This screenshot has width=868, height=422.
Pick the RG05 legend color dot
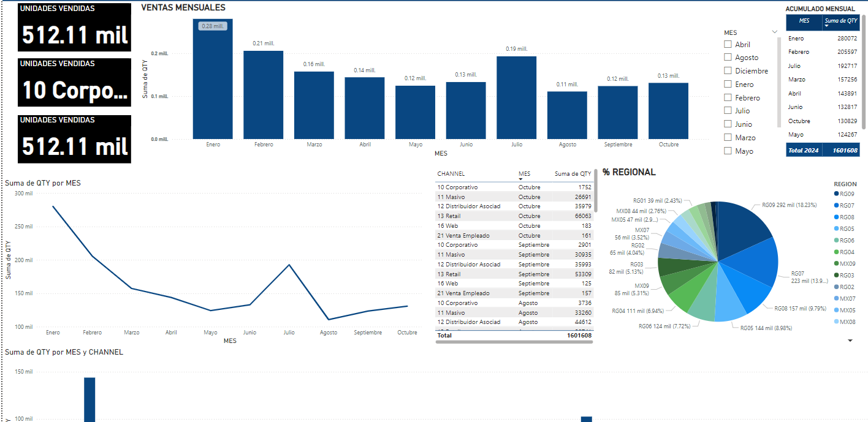click(x=836, y=228)
